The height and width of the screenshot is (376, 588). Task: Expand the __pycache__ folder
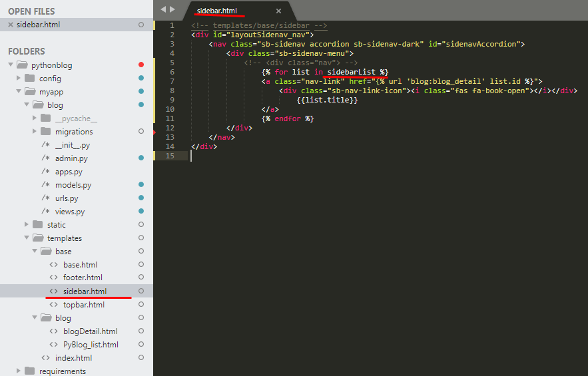tap(35, 118)
